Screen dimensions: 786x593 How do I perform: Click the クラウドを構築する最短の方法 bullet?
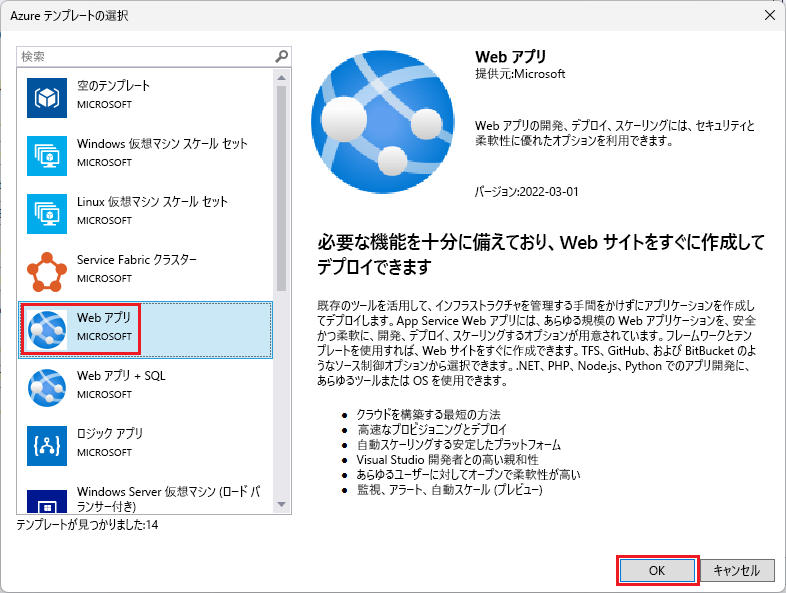pyautogui.click(x=429, y=415)
